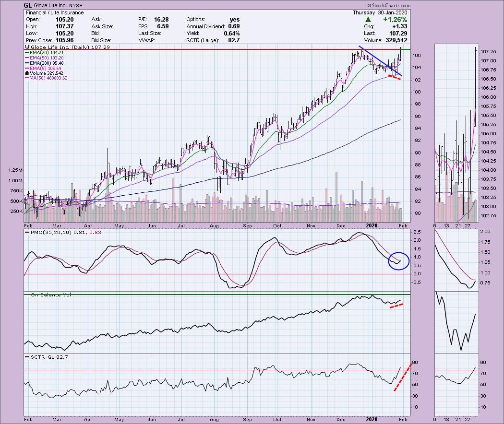Viewport: 504px width, 424px height.
Task: Select the EMA(200) 95.48 legend entry
Action: (x=47, y=63)
